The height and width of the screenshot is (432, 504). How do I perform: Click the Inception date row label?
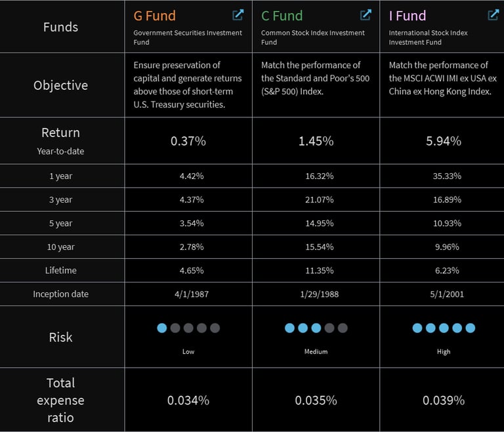[x=60, y=294]
